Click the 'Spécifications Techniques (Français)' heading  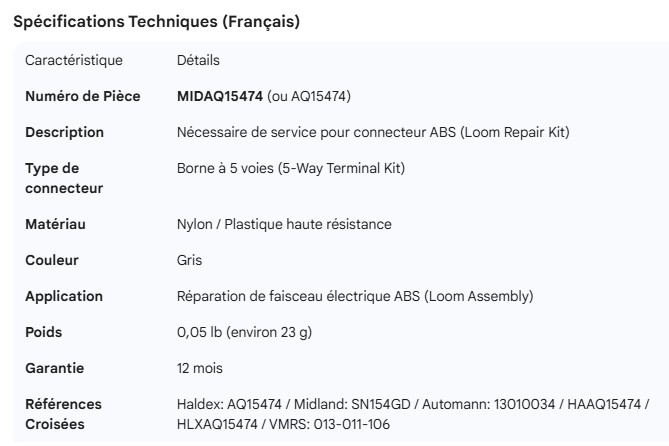click(x=156, y=22)
